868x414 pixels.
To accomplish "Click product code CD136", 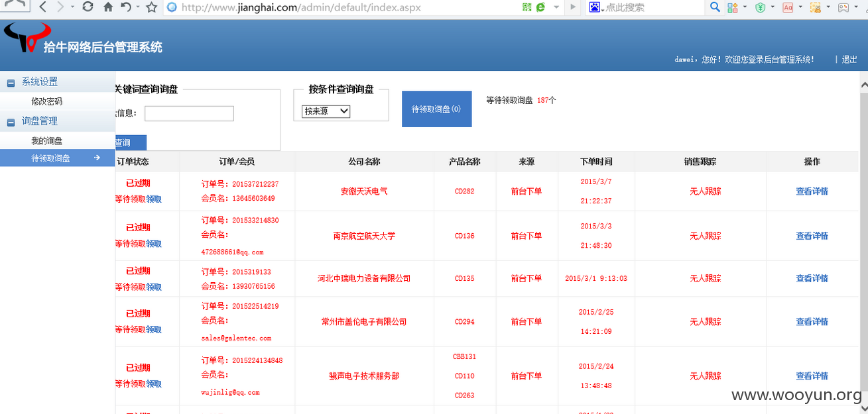I will pyautogui.click(x=464, y=235).
